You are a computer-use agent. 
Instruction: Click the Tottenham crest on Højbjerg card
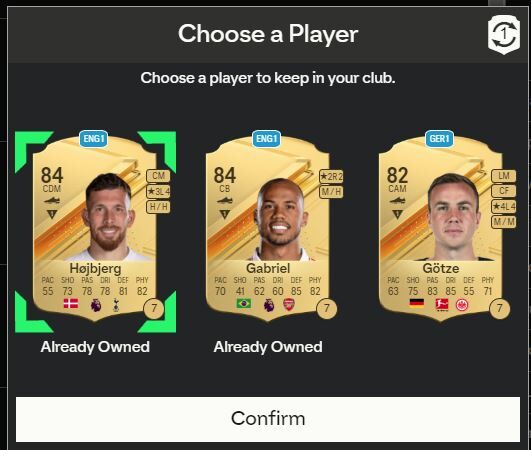pos(116,305)
